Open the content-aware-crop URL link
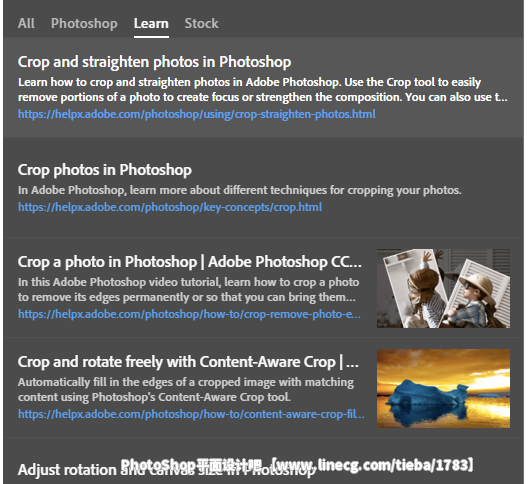 pos(191,414)
